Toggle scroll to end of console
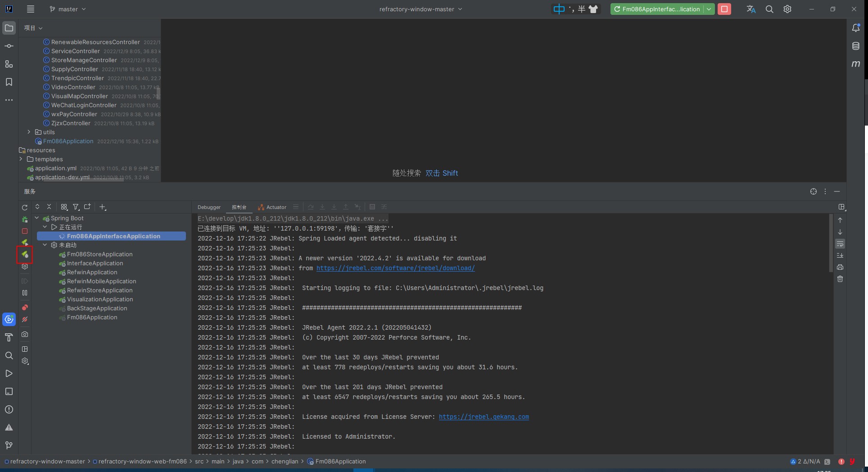This screenshot has width=868, height=472. coord(840,255)
